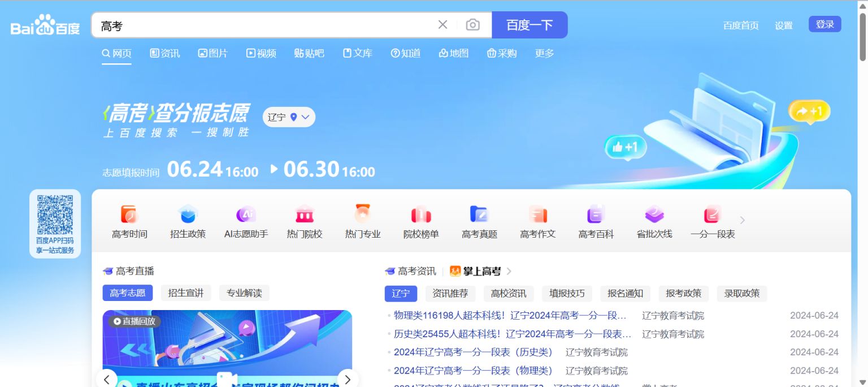Viewport: 868px width, 387px height.
Task: Click the 登录 button
Action: click(825, 24)
